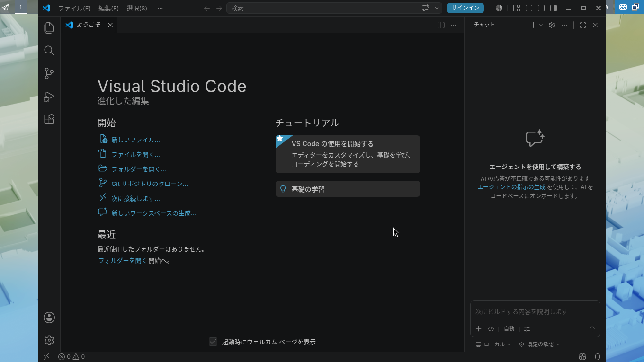Image resolution: width=644 pixels, height=362 pixels.
Task: Toggle primary side bar visibility
Action: coord(529,8)
